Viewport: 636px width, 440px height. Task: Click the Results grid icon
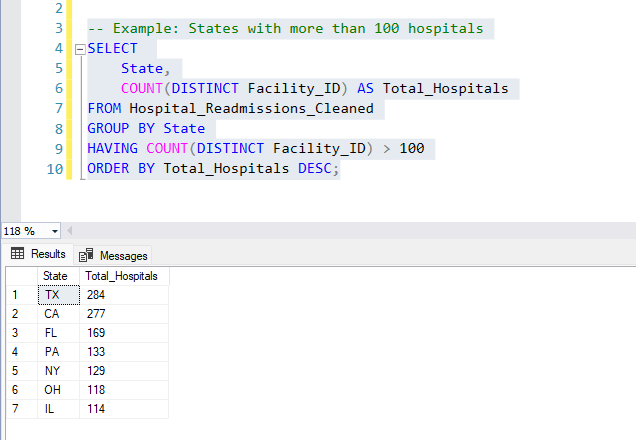coord(17,253)
